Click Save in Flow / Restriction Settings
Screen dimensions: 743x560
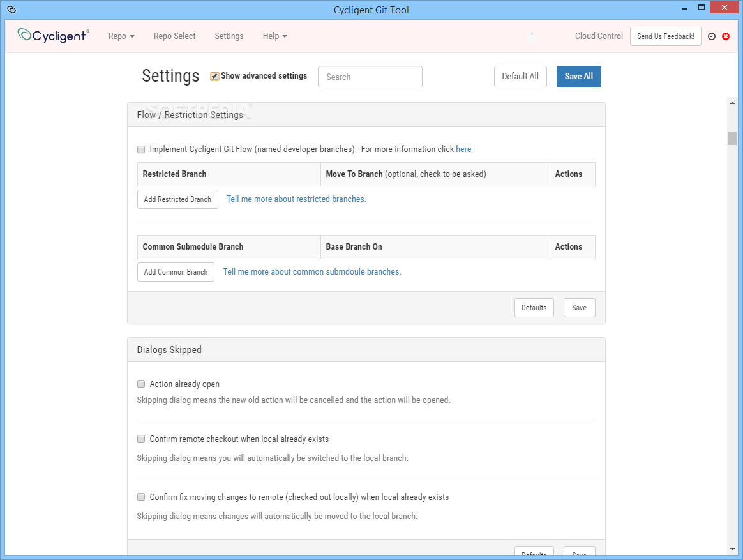579,308
